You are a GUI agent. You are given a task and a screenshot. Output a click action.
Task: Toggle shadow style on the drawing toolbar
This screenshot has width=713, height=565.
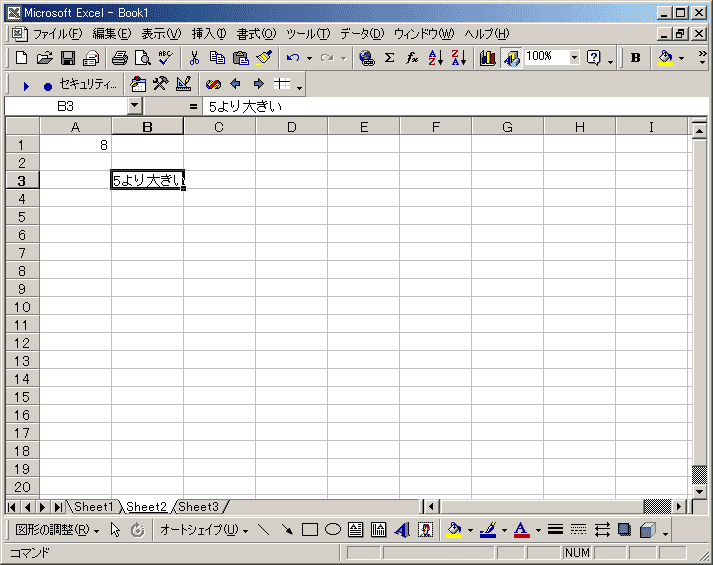pyautogui.click(x=624, y=530)
